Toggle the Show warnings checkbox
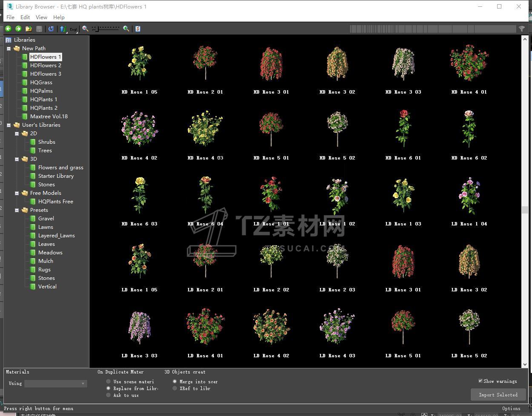The height and width of the screenshot is (416, 532). click(x=481, y=381)
